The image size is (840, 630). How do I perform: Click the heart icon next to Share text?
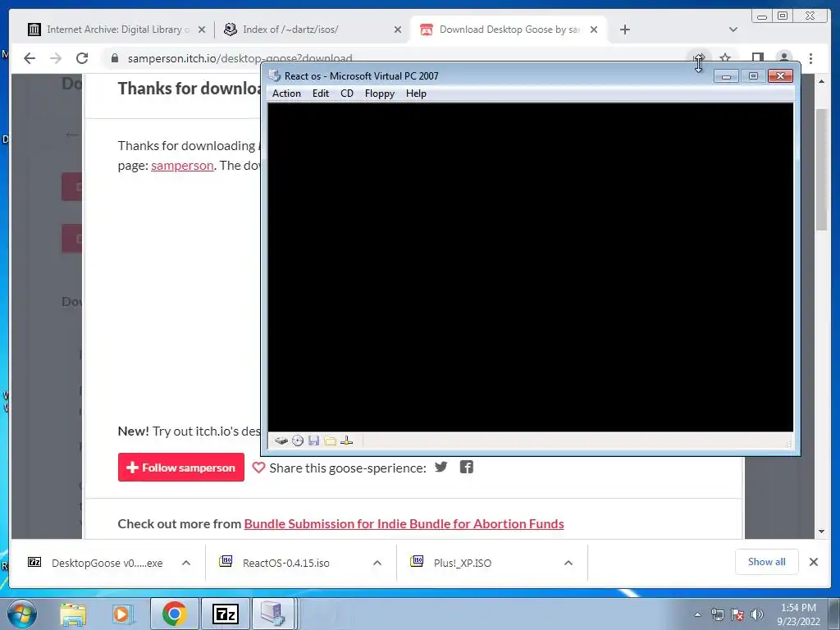coord(258,468)
